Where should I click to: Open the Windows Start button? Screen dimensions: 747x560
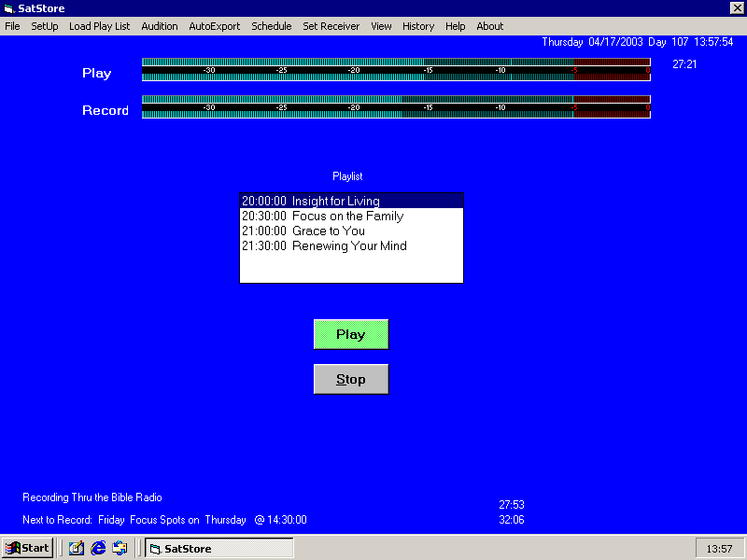click(x=27, y=548)
